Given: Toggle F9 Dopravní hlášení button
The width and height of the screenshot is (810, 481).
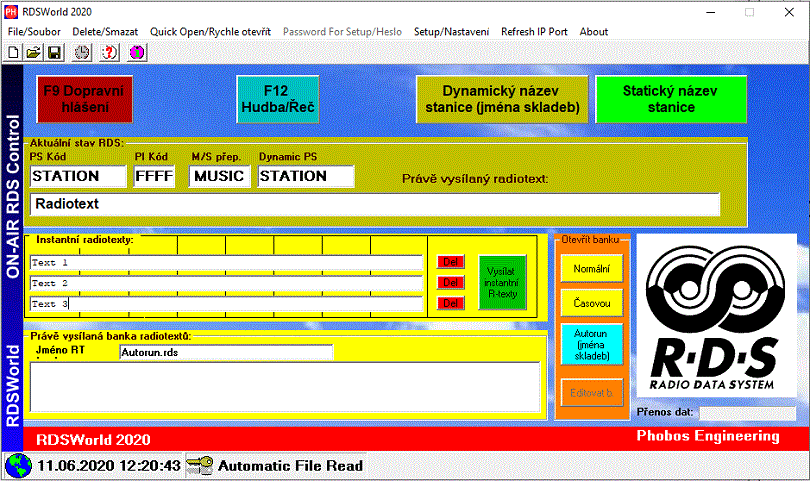Looking at the screenshot, I should (85, 99).
